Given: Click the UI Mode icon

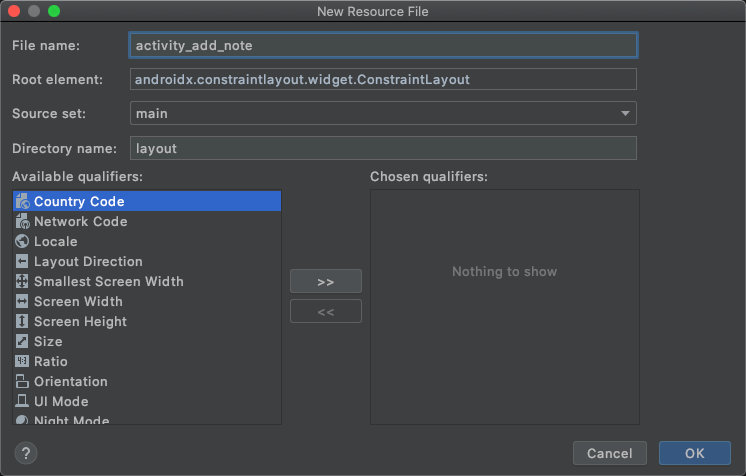Looking at the screenshot, I should 22,401.
